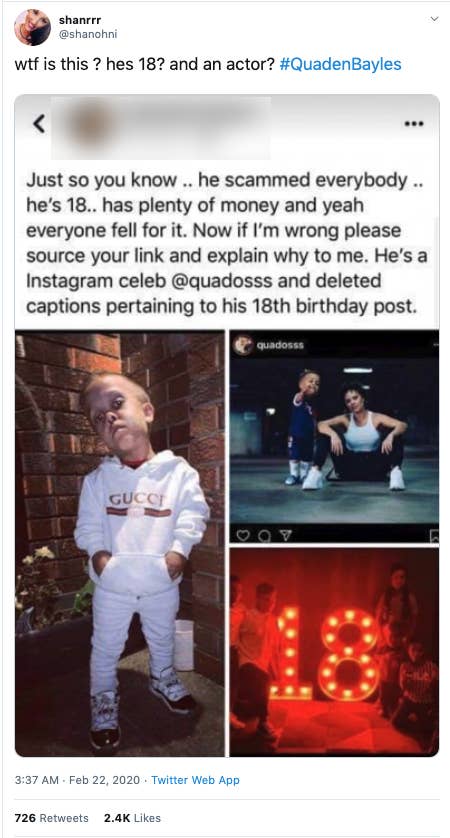
Task: View the red-lit 18 birthday photo
Action: click(334, 652)
